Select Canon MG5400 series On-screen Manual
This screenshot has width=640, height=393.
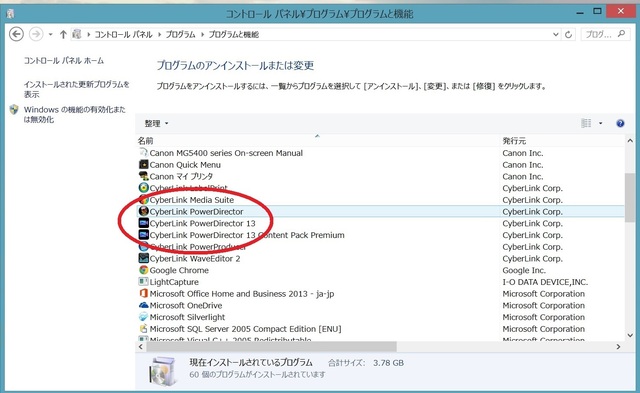tap(226, 153)
